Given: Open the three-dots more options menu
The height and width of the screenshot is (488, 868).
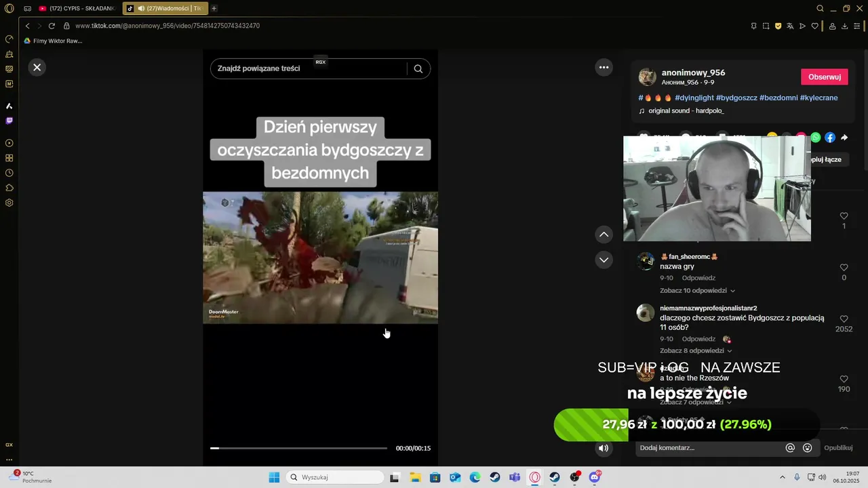Looking at the screenshot, I should (x=604, y=67).
